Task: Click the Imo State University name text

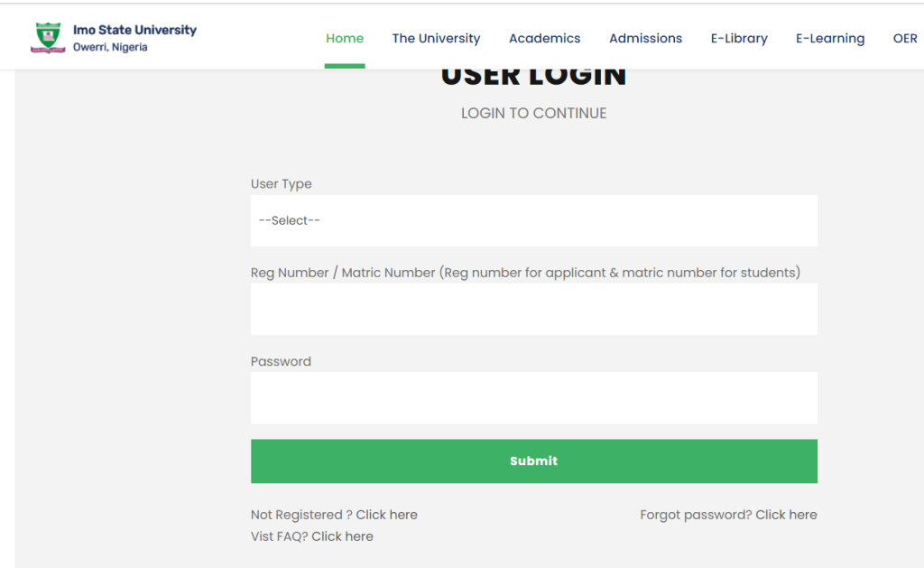Action: (x=134, y=30)
